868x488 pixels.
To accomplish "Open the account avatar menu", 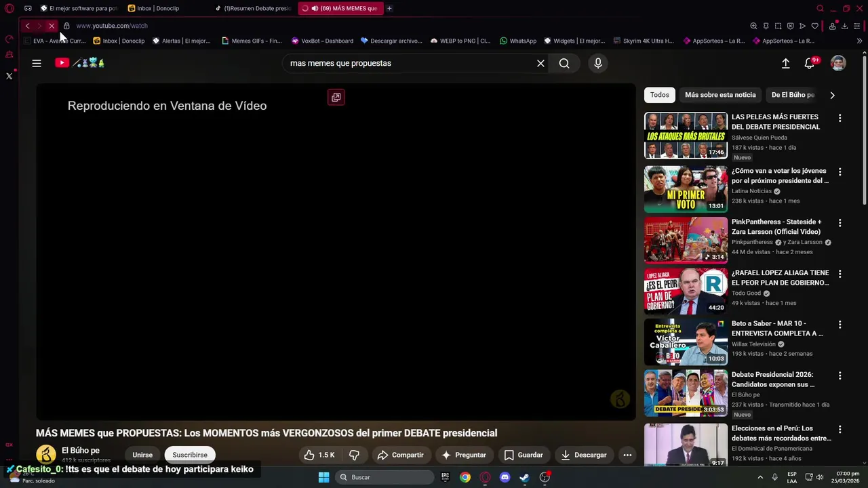I will (x=838, y=63).
